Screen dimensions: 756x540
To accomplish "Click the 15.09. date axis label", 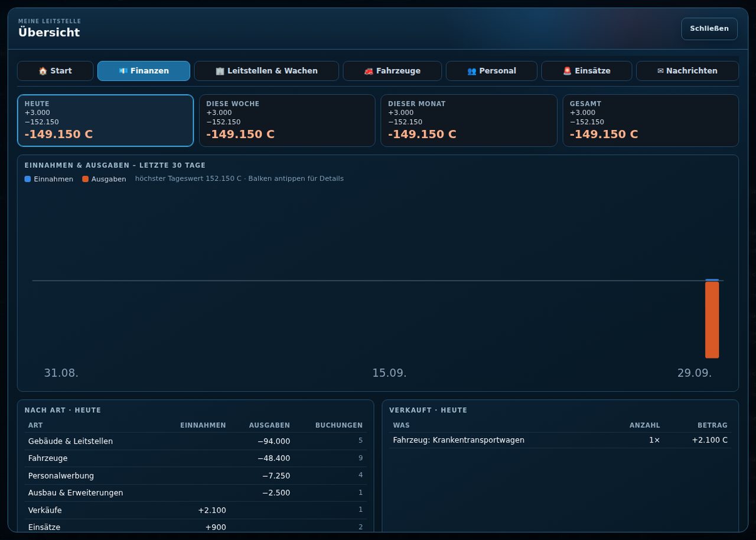I will 389,373.
